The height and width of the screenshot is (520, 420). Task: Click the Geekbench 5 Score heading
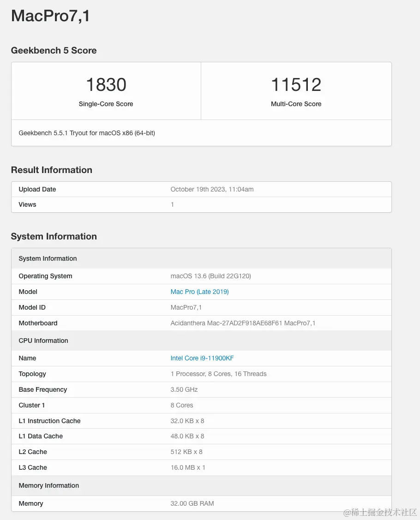(54, 50)
